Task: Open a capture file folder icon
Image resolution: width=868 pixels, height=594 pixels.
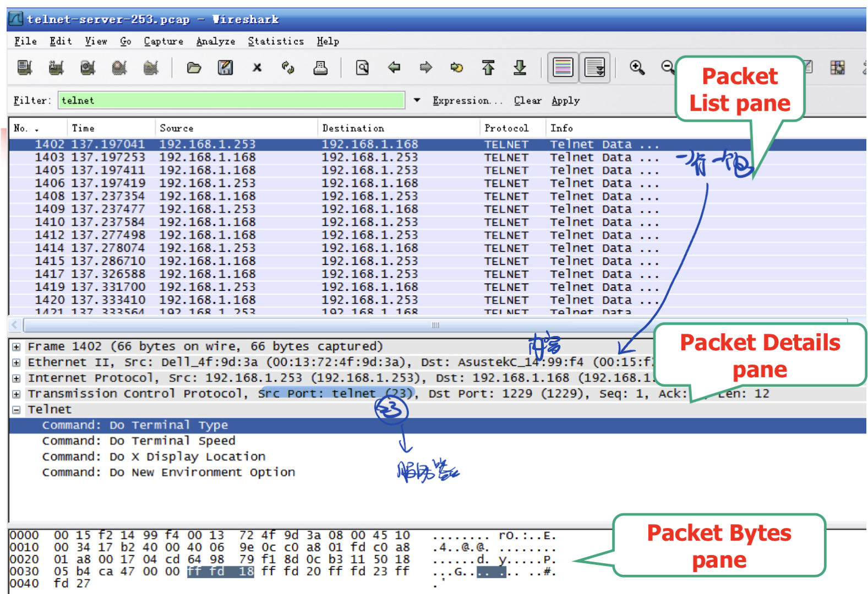Action: tap(194, 68)
